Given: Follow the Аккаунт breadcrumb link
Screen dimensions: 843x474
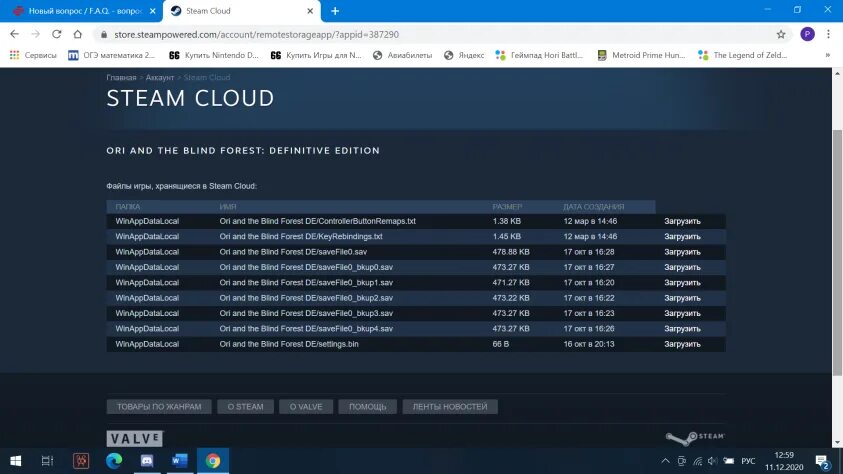Looking at the screenshot, I should [x=160, y=77].
